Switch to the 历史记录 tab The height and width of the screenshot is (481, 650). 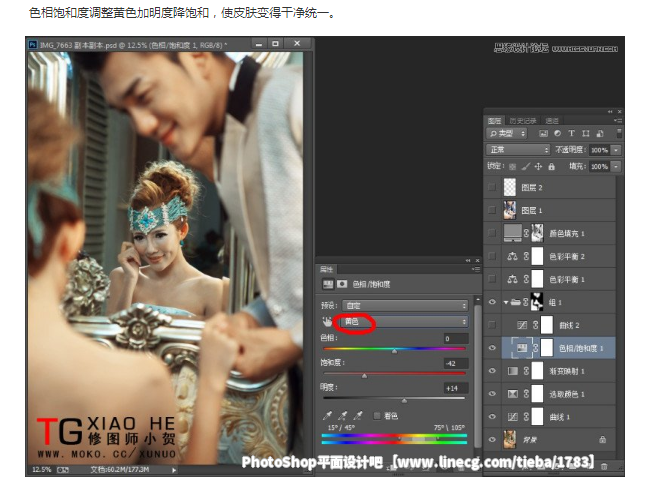523,121
